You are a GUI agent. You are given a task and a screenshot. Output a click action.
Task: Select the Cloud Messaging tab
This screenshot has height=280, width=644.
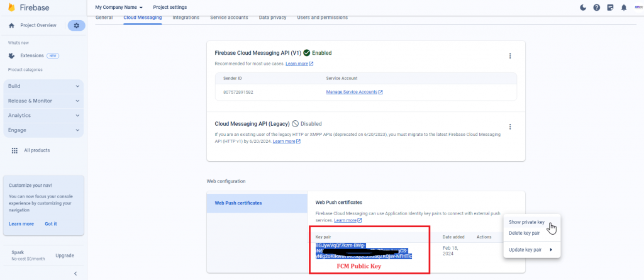pyautogui.click(x=143, y=18)
